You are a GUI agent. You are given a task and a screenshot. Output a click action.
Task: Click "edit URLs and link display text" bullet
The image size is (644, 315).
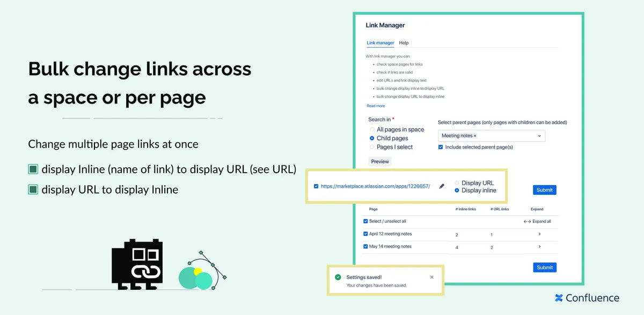coord(401,80)
